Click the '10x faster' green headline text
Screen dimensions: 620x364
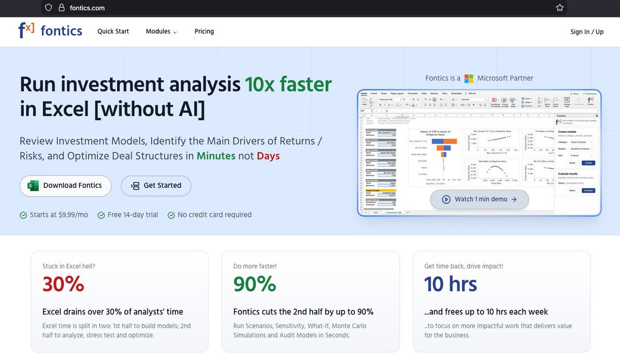[x=288, y=84]
